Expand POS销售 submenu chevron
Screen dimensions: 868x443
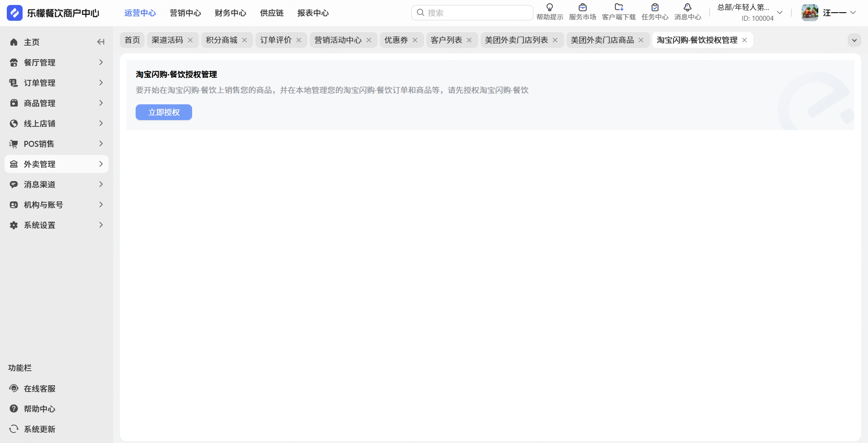click(101, 144)
